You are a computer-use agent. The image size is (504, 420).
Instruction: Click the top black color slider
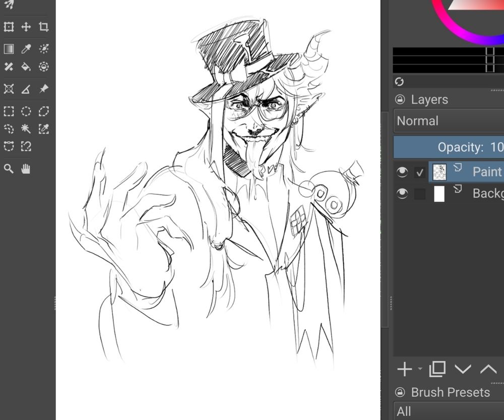pos(449,51)
